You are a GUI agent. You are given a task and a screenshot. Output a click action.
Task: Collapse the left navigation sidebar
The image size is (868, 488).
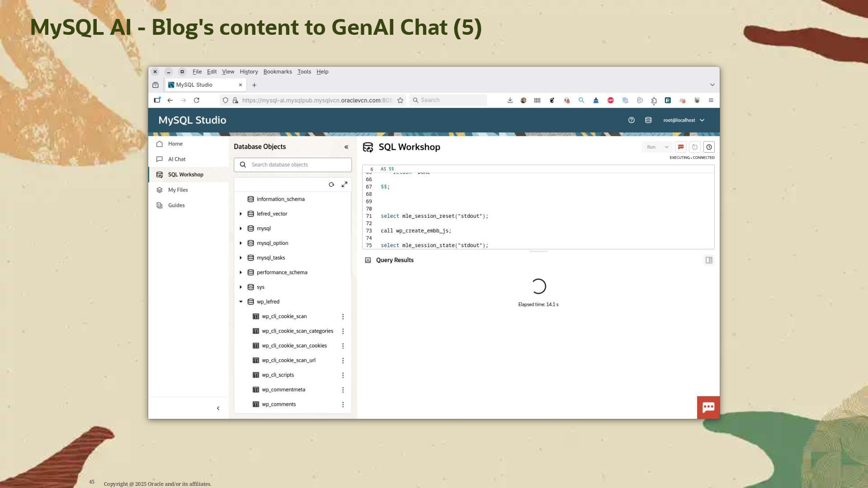point(218,408)
